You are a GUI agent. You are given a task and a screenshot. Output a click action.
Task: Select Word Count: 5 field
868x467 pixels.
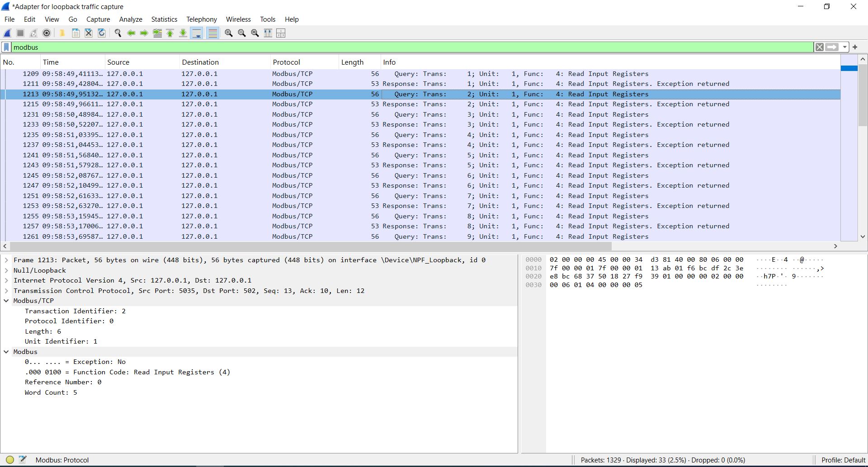(51, 392)
